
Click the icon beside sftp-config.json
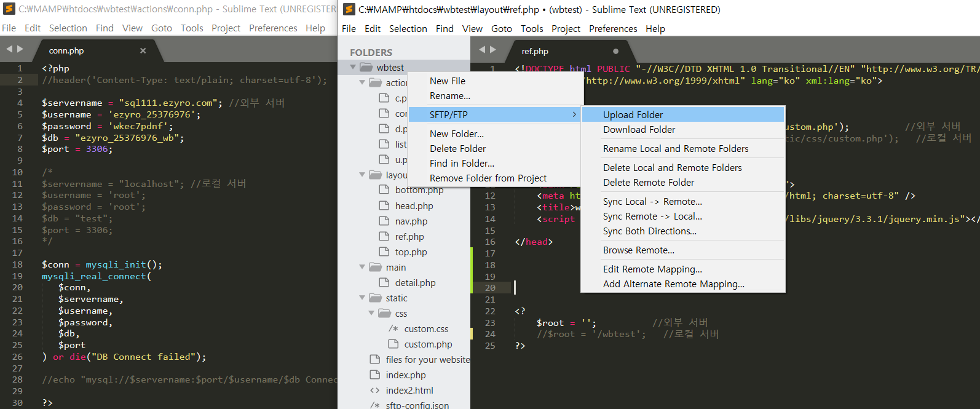pyautogui.click(x=375, y=405)
